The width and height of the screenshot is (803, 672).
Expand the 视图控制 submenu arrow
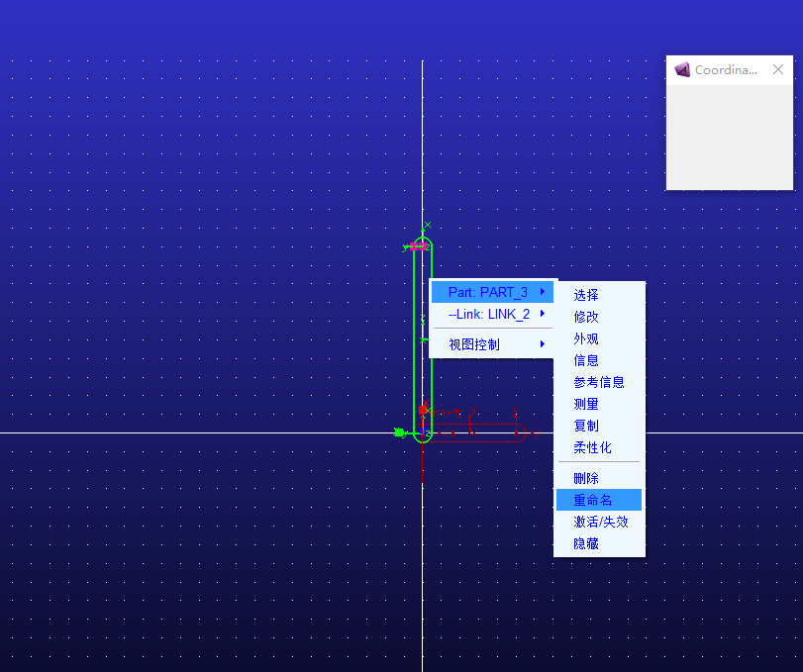point(543,344)
